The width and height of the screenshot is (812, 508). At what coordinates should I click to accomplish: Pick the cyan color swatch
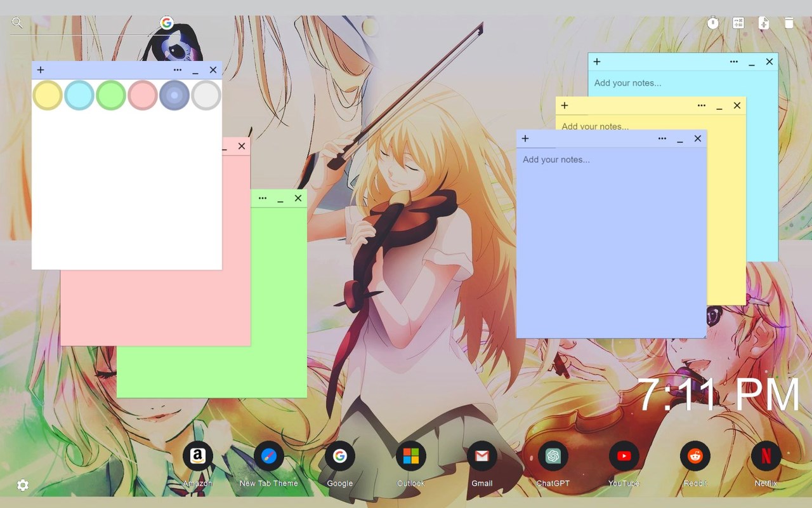[79, 95]
